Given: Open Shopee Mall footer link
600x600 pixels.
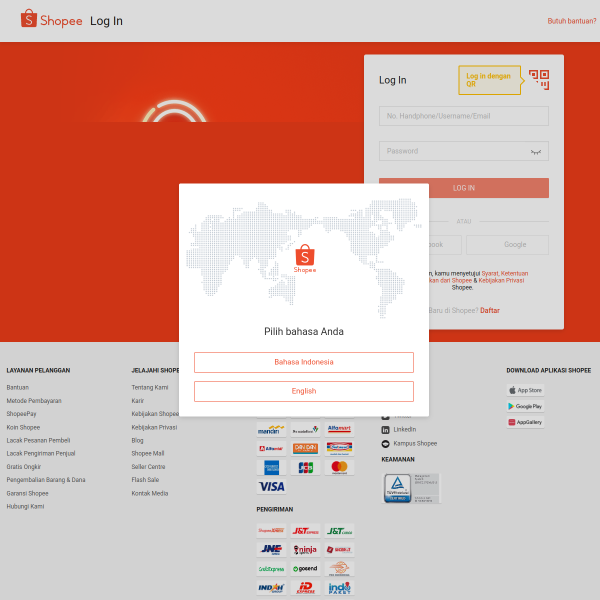Looking at the screenshot, I should pos(148,453).
